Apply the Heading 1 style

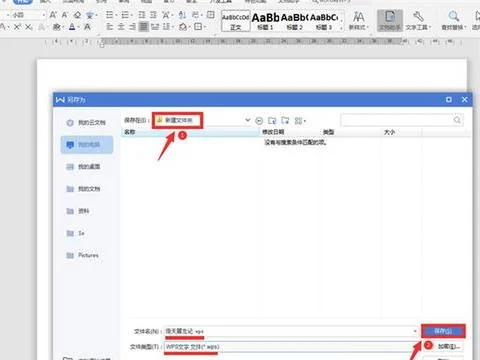[265, 21]
